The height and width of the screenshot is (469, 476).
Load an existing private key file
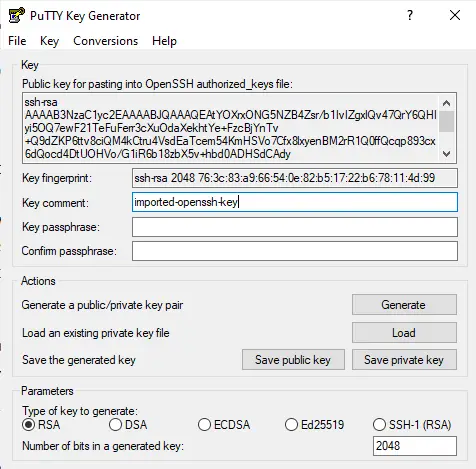404,332
